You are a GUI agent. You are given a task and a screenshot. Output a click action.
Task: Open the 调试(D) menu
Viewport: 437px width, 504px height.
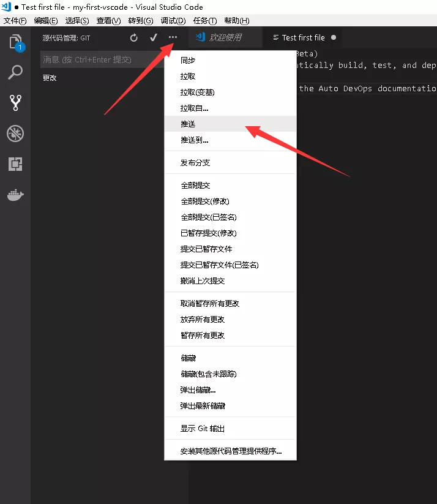(x=173, y=21)
